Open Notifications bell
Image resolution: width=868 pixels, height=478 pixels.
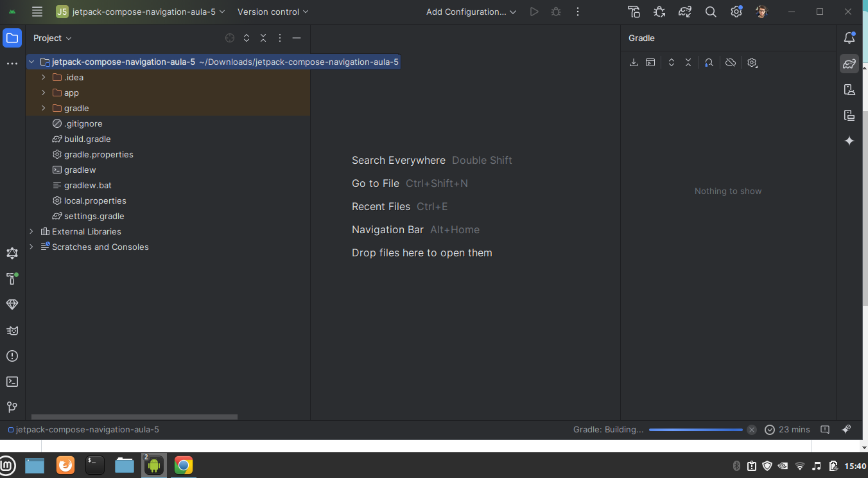(849, 38)
